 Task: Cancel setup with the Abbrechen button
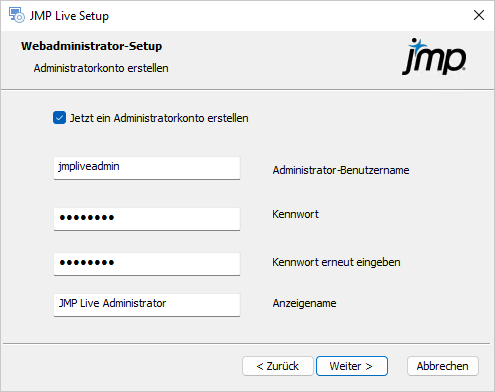(x=443, y=366)
